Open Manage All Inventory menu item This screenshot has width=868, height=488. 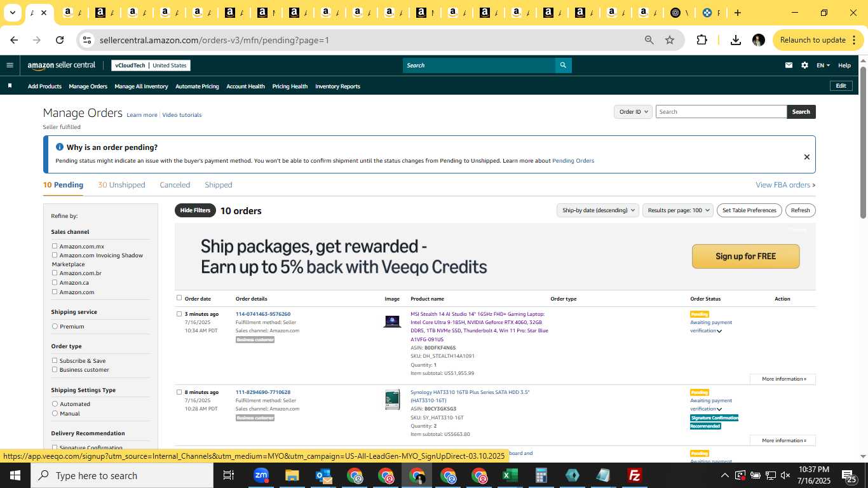click(141, 86)
